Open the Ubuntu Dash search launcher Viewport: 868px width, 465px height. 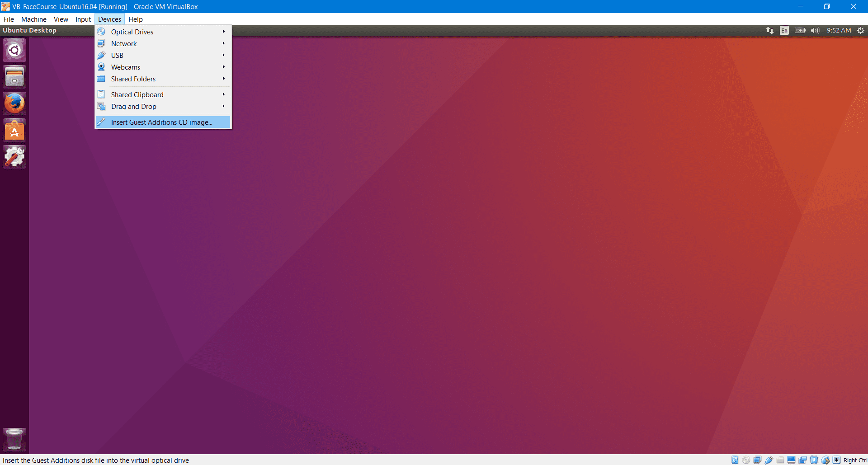14,50
